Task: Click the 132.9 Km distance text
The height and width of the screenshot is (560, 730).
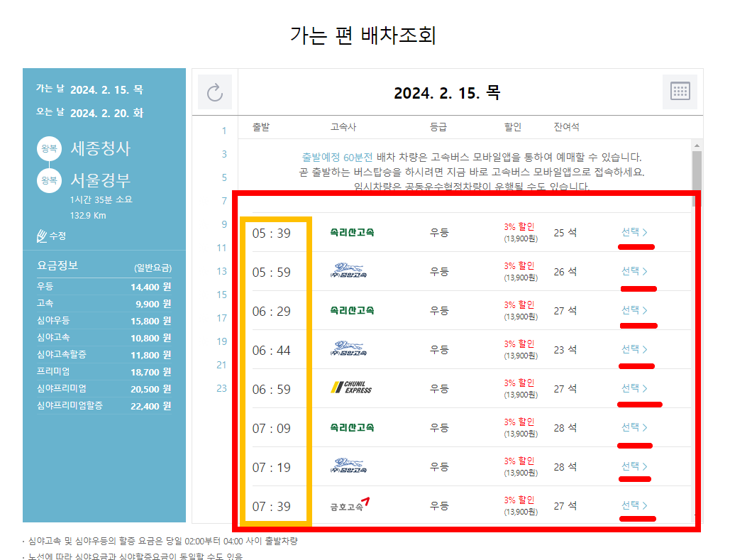Action: [88, 216]
